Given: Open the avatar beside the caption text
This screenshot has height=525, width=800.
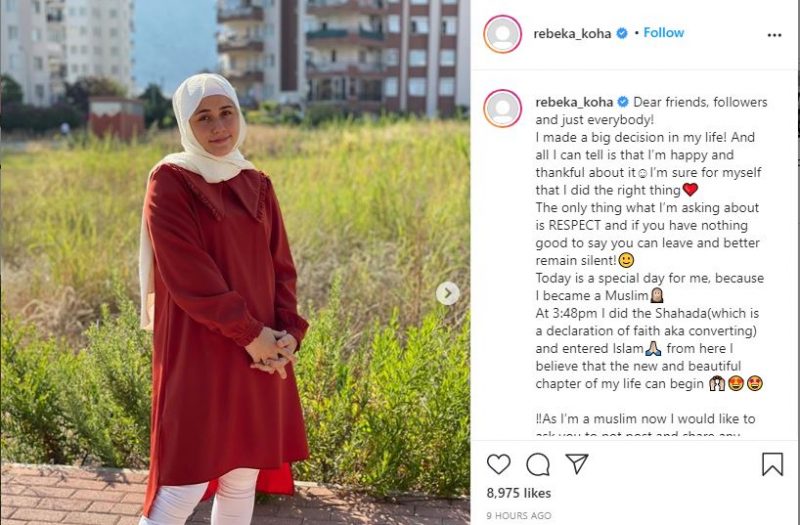Looking at the screenshot, I should (503, 108).
